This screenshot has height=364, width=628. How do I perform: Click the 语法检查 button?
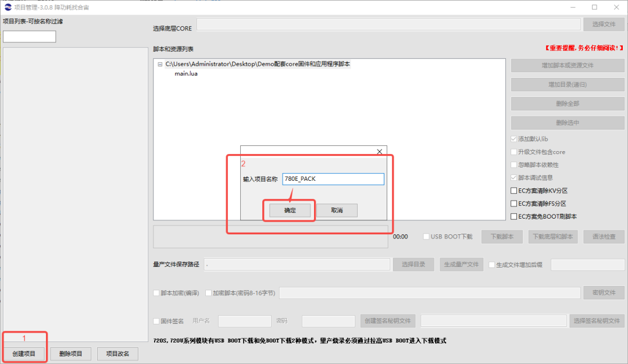pyautogui.click(x=604, y=237)
